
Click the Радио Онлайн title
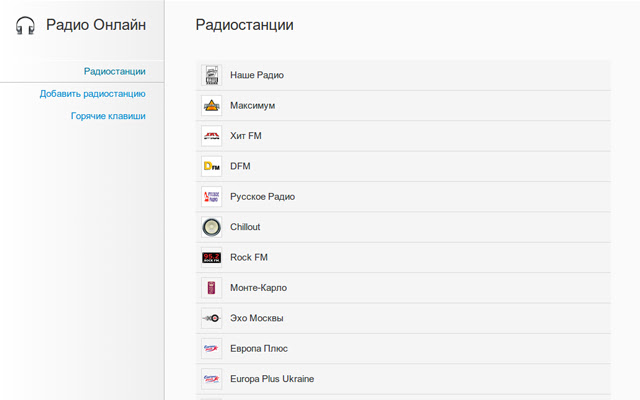(96, 26)
